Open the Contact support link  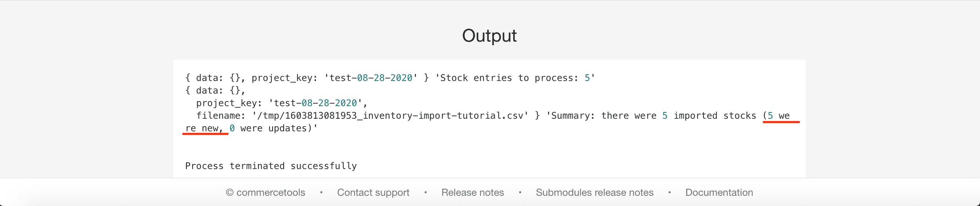pos(373,192)
